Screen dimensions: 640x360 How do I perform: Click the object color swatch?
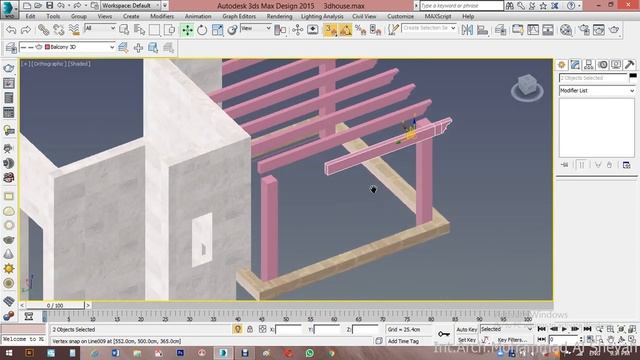(x=633, y=76)
